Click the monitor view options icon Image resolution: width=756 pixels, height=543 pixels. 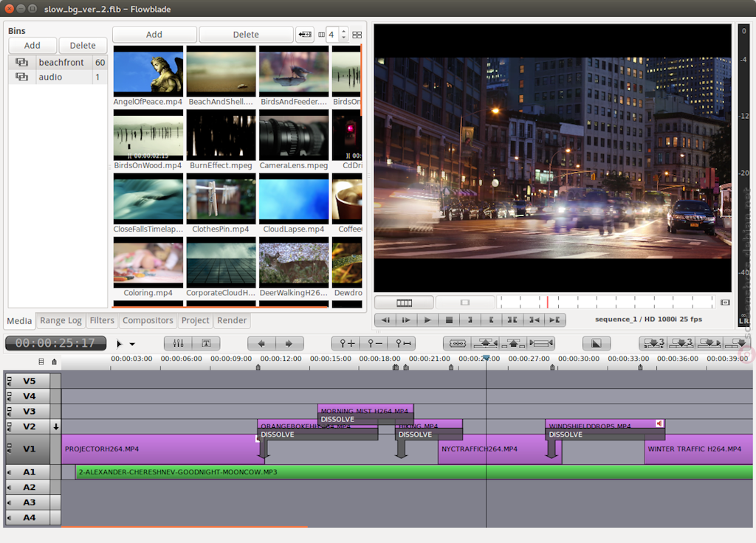point(725,302)
